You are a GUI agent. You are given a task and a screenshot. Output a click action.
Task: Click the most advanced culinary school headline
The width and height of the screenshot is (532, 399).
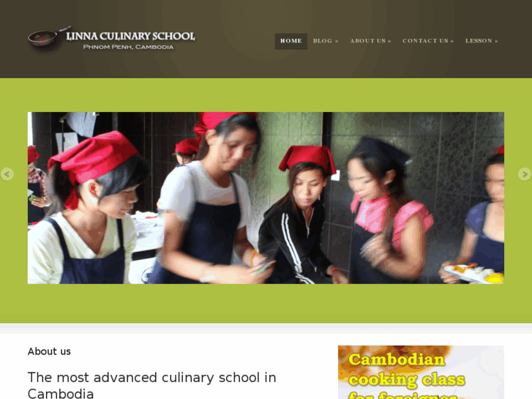click(151, 385)
